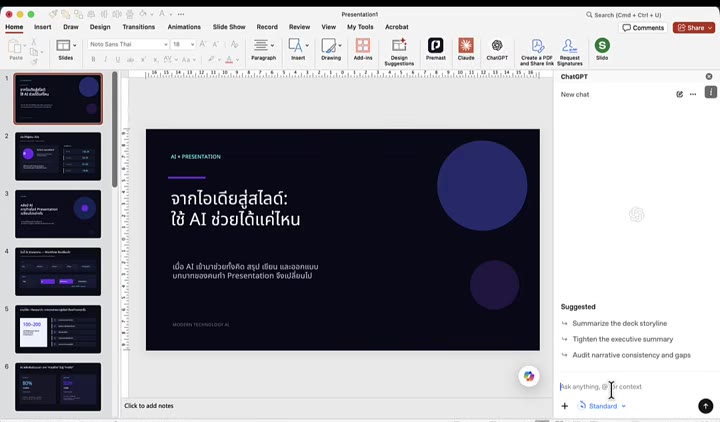Click the slide thumbnail panel scrollbar
Image resolution: width=720 pixels, height=422 pixels.
(115, 129)
